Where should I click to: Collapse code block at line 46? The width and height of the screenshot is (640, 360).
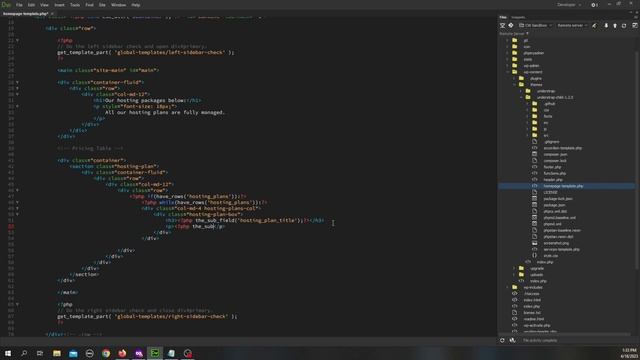pyautogui.click(x=17, y=190)
